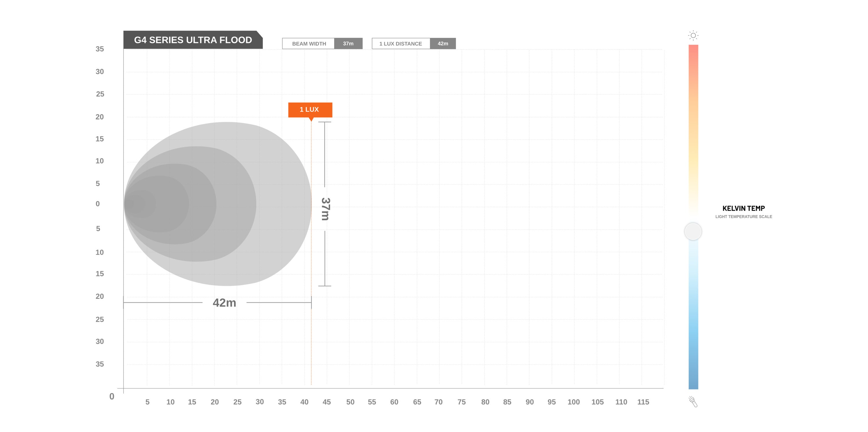868x432 pixels.
Task: Click the Kelvin temperature slider handle
Action: click(693, 231)
